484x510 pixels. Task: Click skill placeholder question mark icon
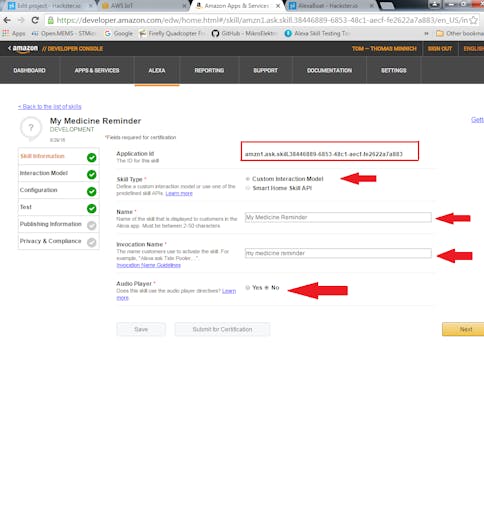31,127
